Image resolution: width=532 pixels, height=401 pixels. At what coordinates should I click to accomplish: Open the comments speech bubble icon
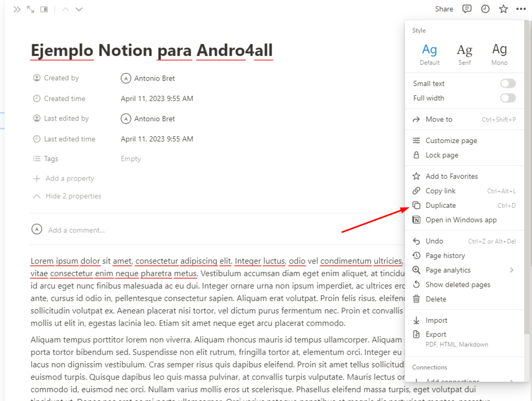click(x=467, y=9)
